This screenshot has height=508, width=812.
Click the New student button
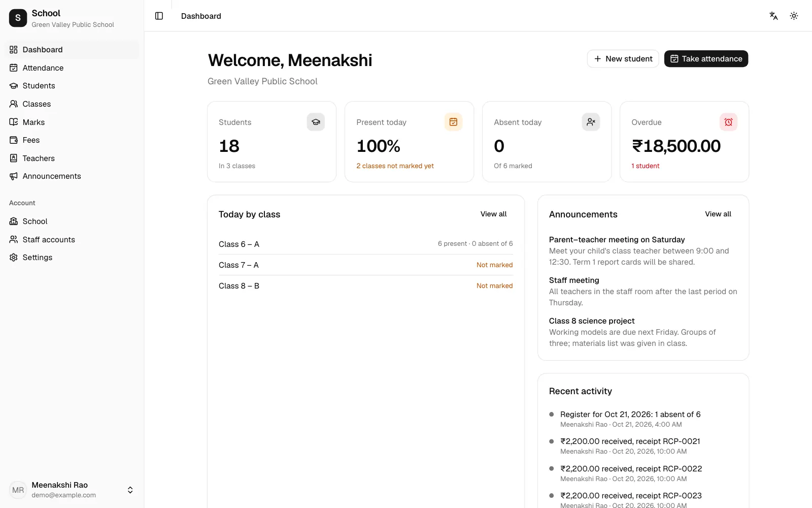pos(623,59)
